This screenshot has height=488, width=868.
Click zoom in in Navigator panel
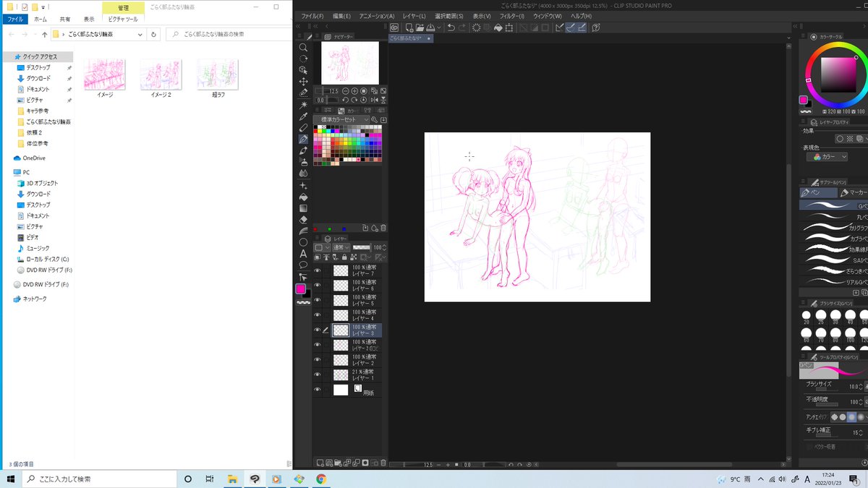pyautogui.click(x=354, y=90)
